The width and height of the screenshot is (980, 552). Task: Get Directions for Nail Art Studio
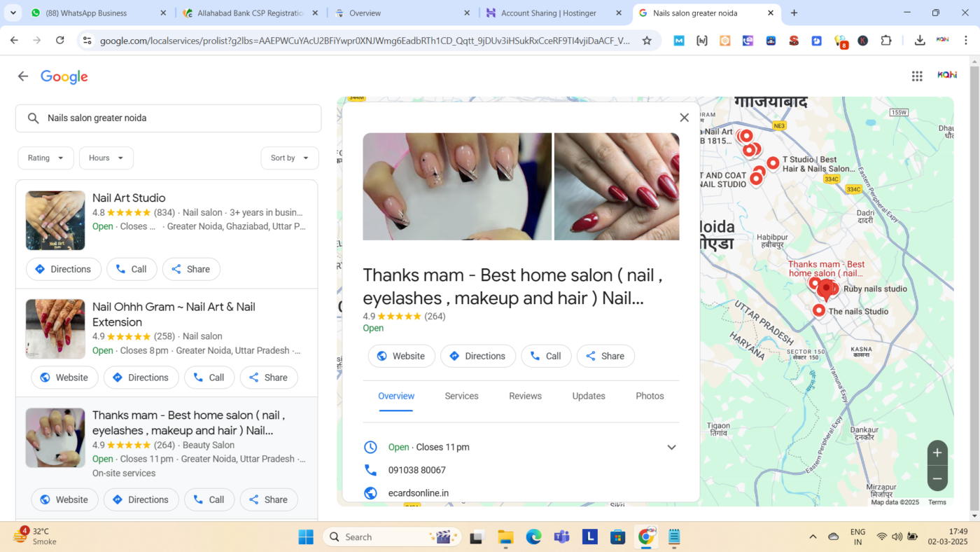(x=64, y=269)
